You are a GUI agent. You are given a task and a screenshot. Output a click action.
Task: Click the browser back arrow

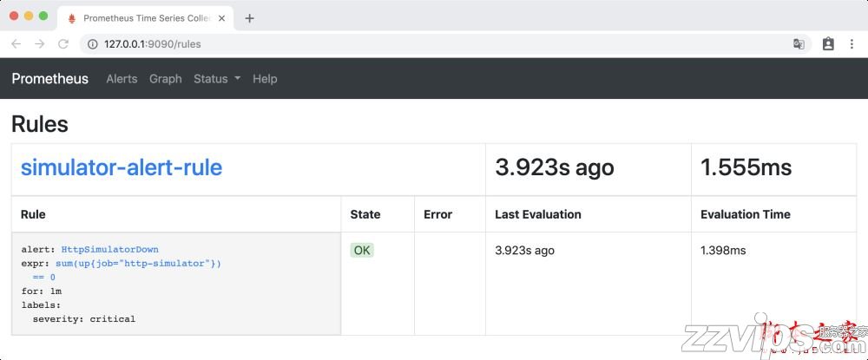[16, 43]
